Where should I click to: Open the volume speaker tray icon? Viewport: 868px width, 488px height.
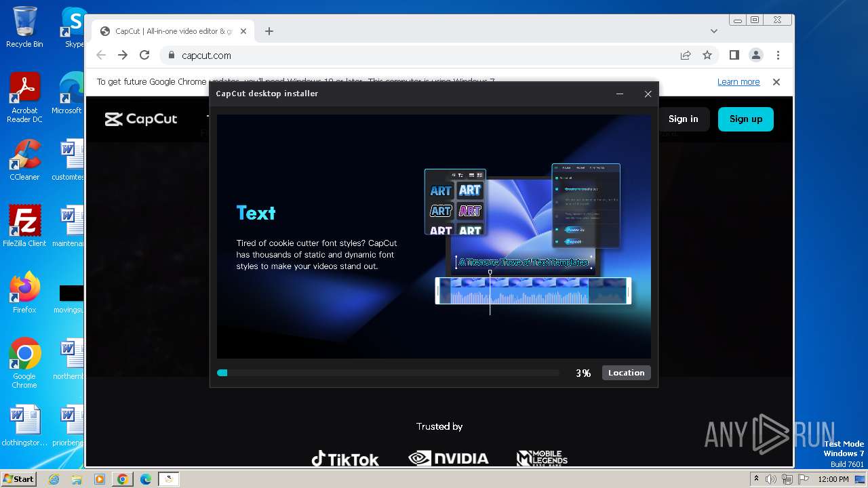point(771,479)
